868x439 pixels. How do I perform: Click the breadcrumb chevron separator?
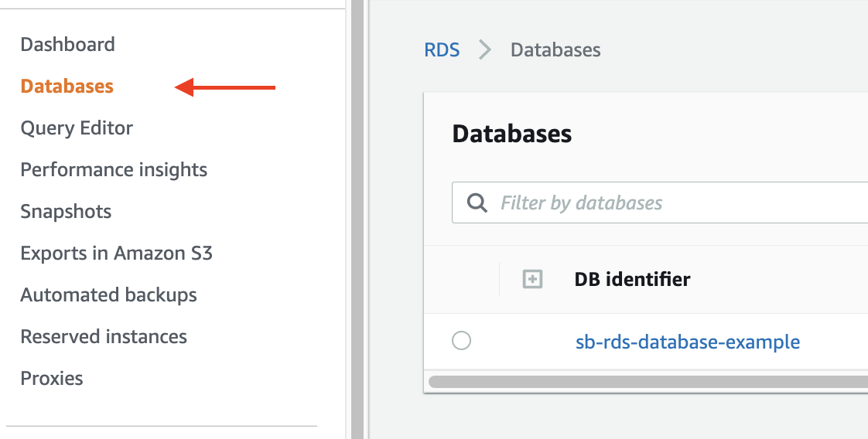pos(485,50)
